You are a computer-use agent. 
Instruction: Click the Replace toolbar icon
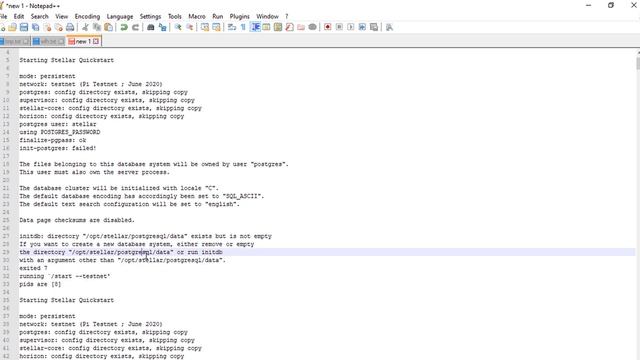162,27
